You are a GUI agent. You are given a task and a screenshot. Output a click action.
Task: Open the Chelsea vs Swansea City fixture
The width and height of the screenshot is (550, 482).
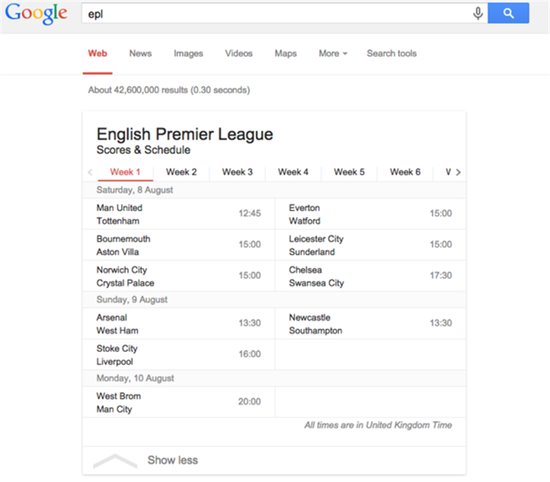[370, 276]
